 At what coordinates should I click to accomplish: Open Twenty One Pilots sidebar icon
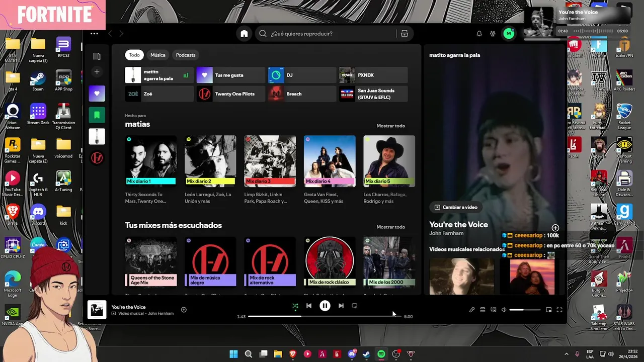[x=97, y=158]
